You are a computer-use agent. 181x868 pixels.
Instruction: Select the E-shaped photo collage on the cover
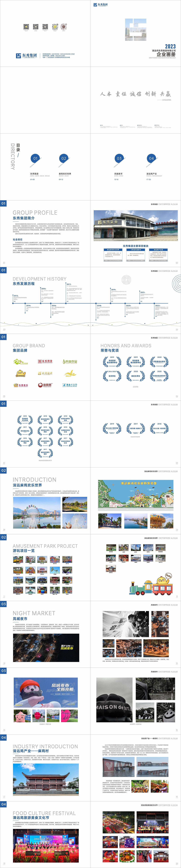click(136, 30)
